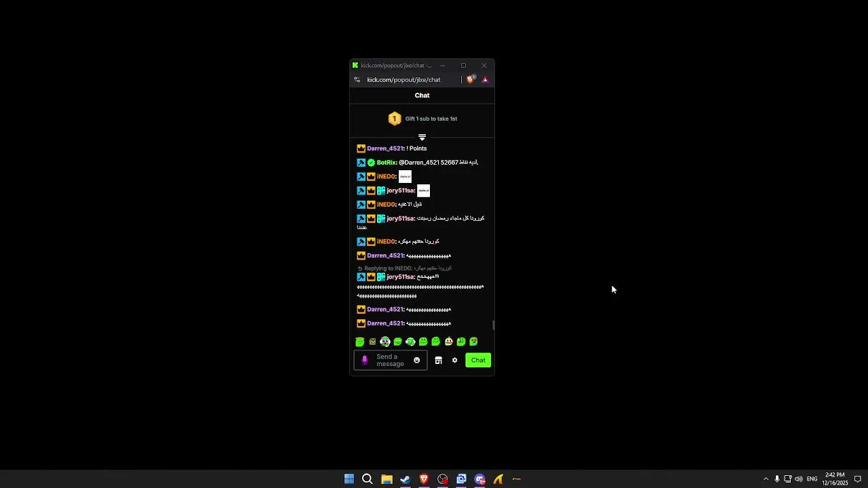Image resolution: width=868 pixels, height=488 pixels.
Task: Open File Explorer from the taskbar
Action: [x=387, y=479]
